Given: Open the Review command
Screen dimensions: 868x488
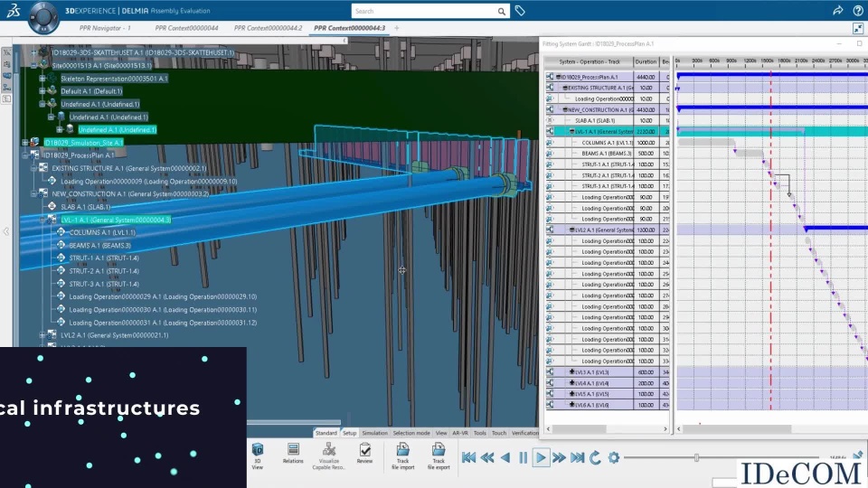Looking at the screenshot, I should coord(364,450).
